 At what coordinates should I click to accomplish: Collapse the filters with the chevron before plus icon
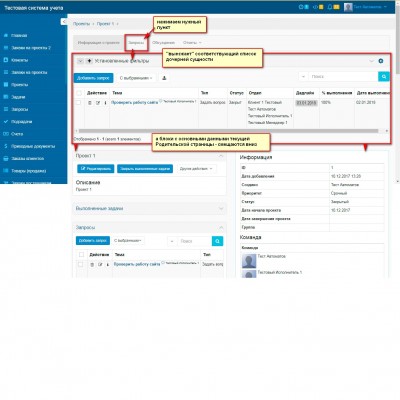click(80, 61)
